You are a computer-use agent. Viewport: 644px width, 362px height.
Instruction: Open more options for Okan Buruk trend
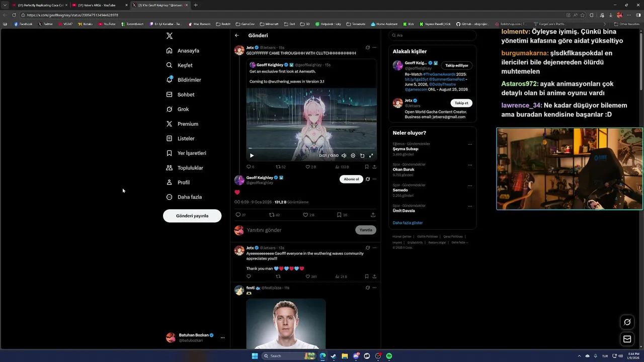click(x=470, y=165)
